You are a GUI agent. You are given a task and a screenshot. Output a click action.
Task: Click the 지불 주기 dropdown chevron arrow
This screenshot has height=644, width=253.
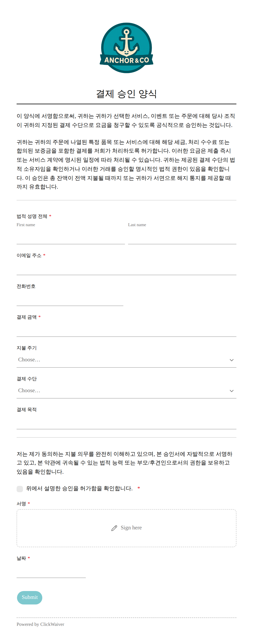click(x=231, y=360)
